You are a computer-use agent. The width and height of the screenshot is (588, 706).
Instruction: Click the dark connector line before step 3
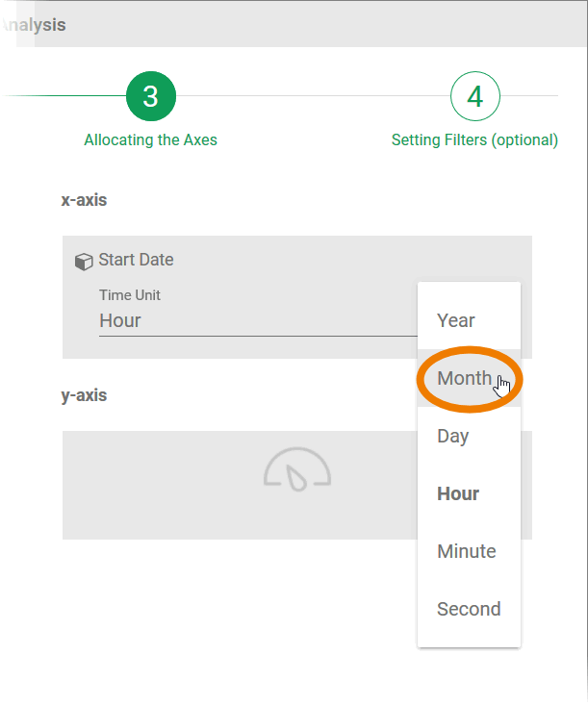coord(67,96)
